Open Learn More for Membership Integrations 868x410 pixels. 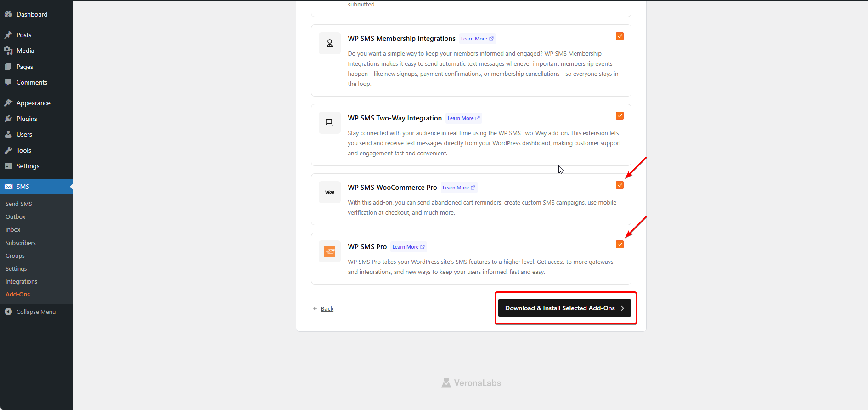click(x=477, y=39)
